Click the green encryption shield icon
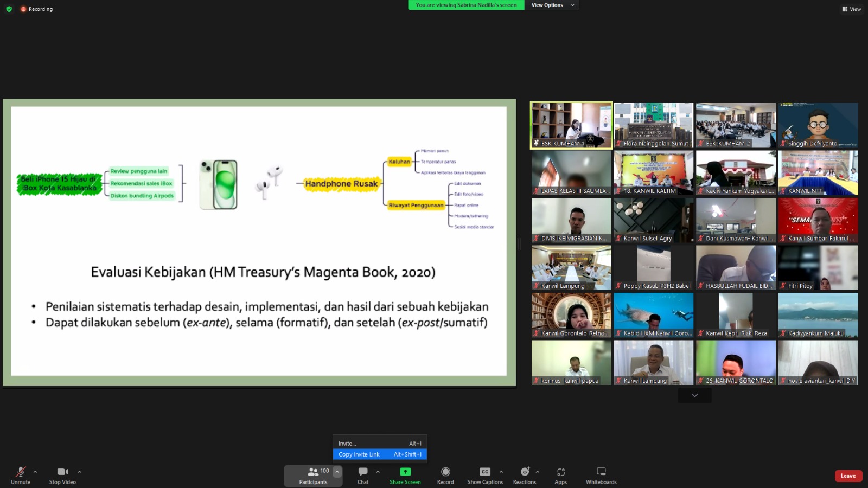The image size is (868, 488). (x=9, y=9)
